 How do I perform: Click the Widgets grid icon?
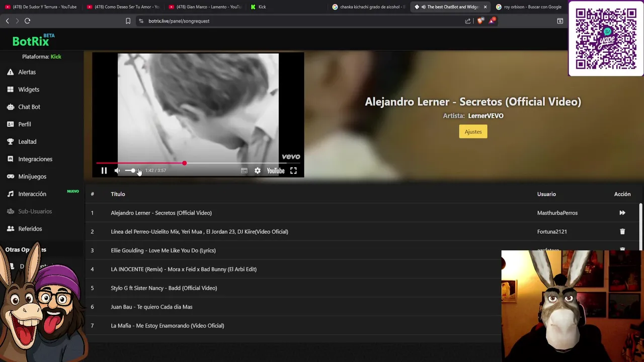[x=10, y=89]
